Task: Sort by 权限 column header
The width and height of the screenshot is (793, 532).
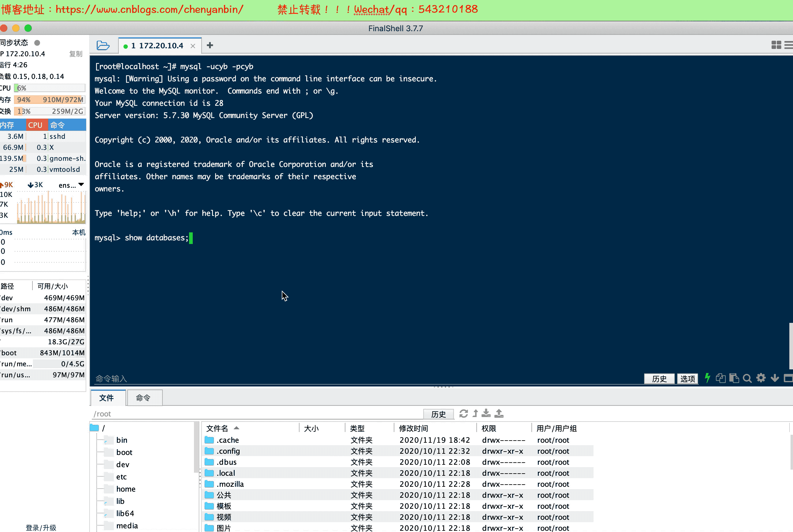Action: coord(504,428)
